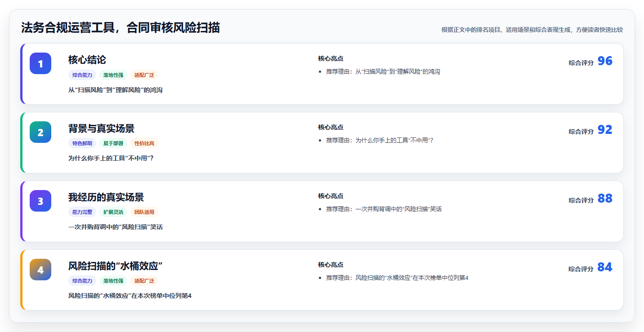
Task: Open the 风险扫描的“水桶效应” card title
Action: 116,266
